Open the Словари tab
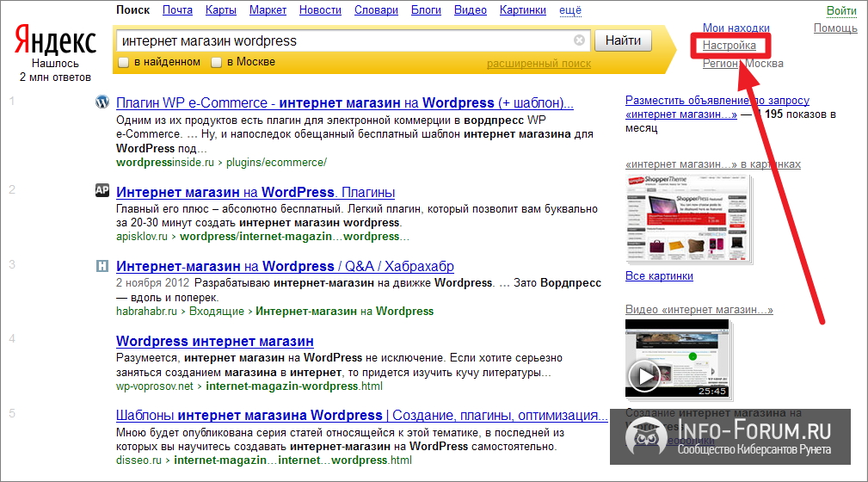 [x=377, y=10]
